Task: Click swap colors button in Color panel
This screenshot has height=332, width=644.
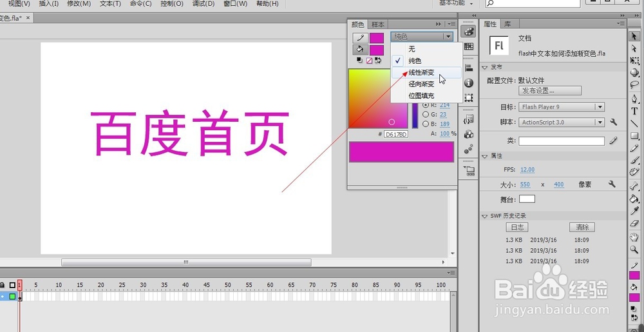Action: (378, 61)
